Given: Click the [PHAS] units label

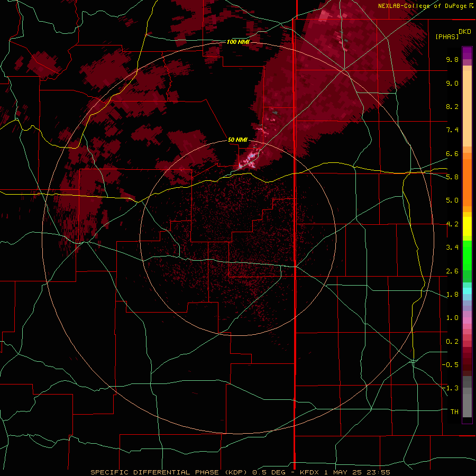Looking at the screenshot, I should click(x=447, y=36).
